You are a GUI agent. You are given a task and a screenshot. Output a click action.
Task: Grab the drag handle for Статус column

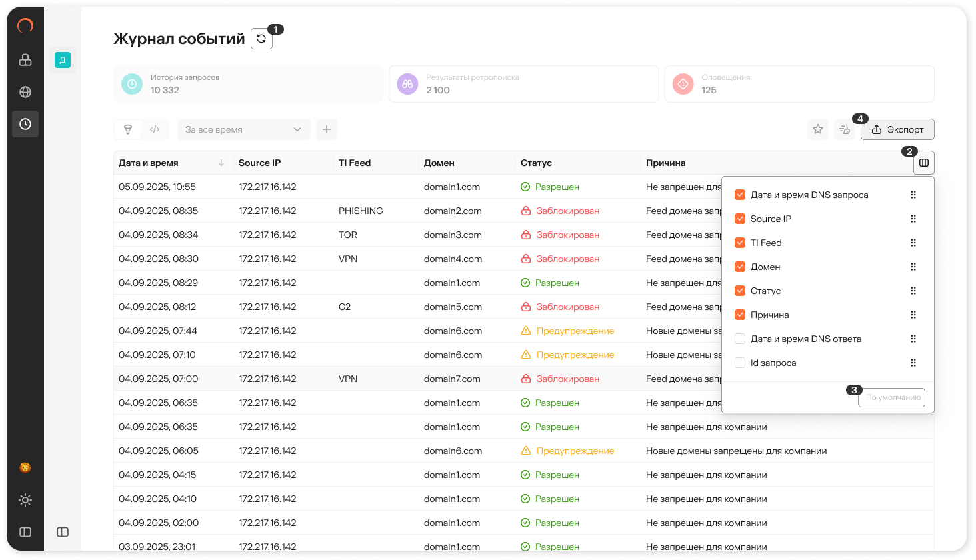(x=913, y=291)
